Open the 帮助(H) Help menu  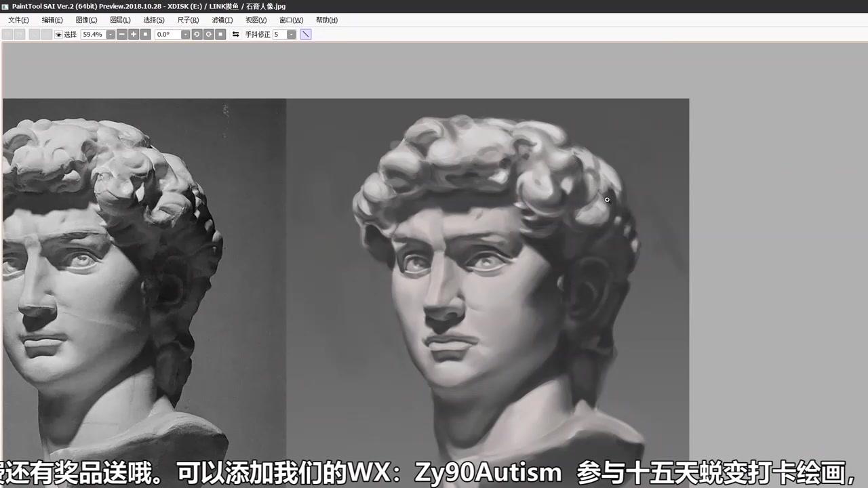tap(326, 20)
